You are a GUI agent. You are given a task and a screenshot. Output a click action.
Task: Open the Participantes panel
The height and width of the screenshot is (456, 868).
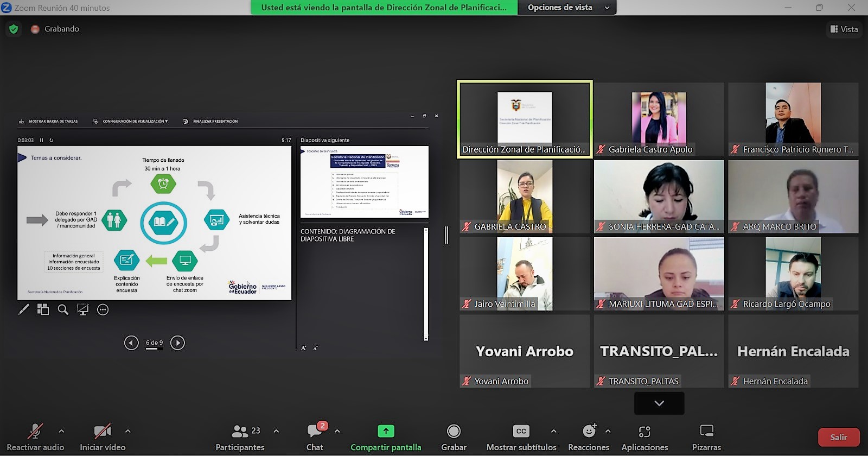click(240, 438)
